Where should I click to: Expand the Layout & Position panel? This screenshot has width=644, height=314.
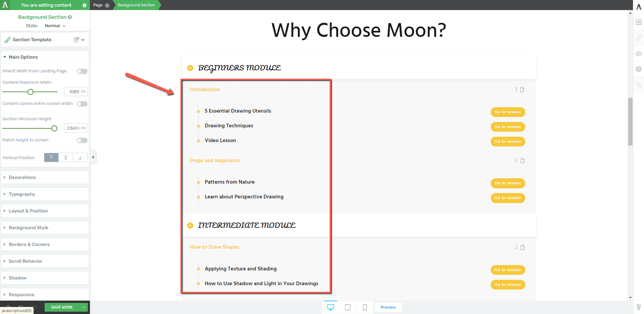(x=45, y=211)
